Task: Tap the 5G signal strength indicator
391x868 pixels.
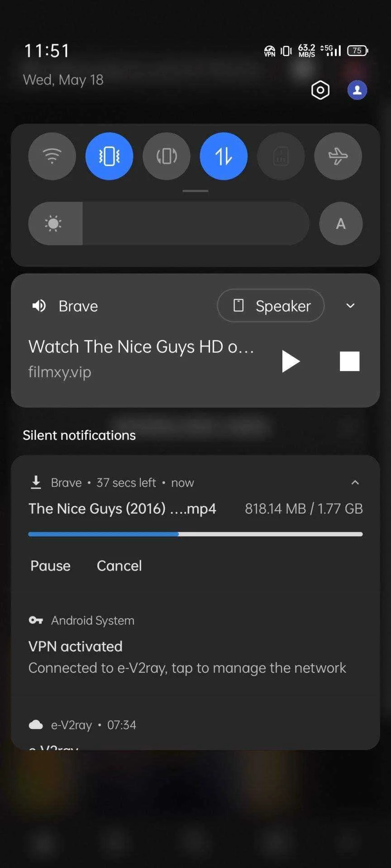Action: pos(331,51)
